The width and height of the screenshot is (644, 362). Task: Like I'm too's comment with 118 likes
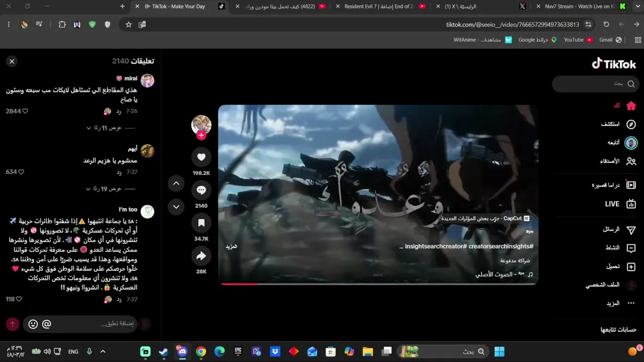click(19, 299)
